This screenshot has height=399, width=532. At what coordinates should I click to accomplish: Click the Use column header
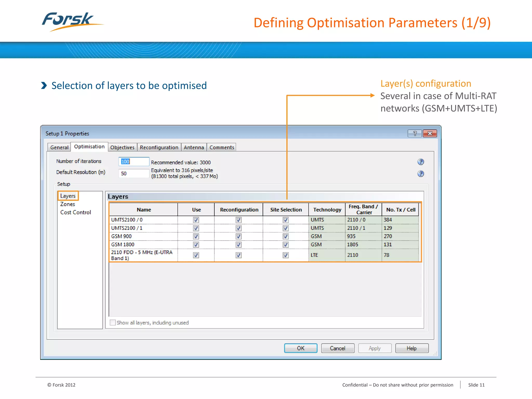pyautogui.click(x=196, y=210)
